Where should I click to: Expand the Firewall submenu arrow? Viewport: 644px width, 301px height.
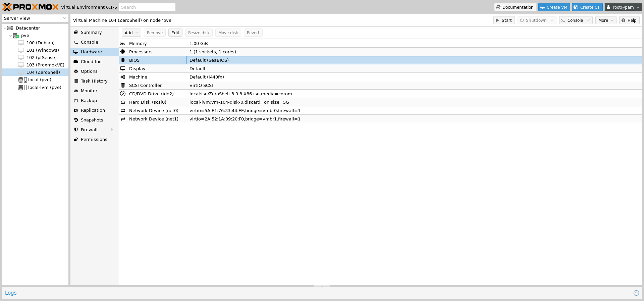[x=112, y=130]
